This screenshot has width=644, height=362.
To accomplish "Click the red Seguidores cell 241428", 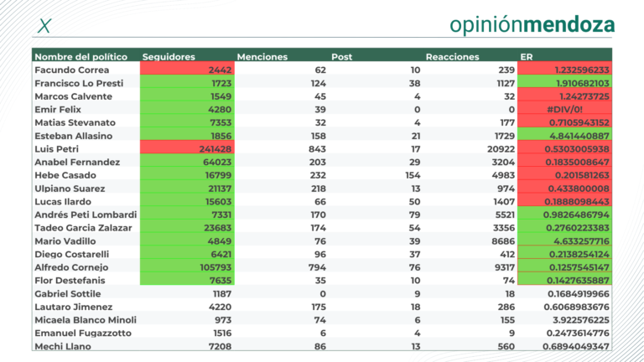I will (187, 148).
